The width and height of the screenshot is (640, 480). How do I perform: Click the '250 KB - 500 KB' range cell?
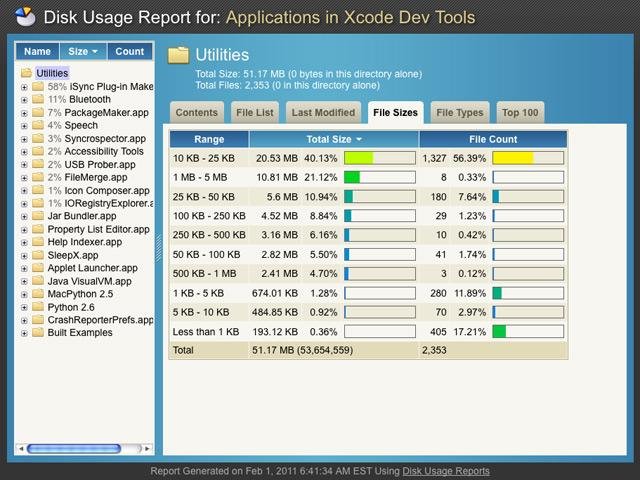(209, 235)
